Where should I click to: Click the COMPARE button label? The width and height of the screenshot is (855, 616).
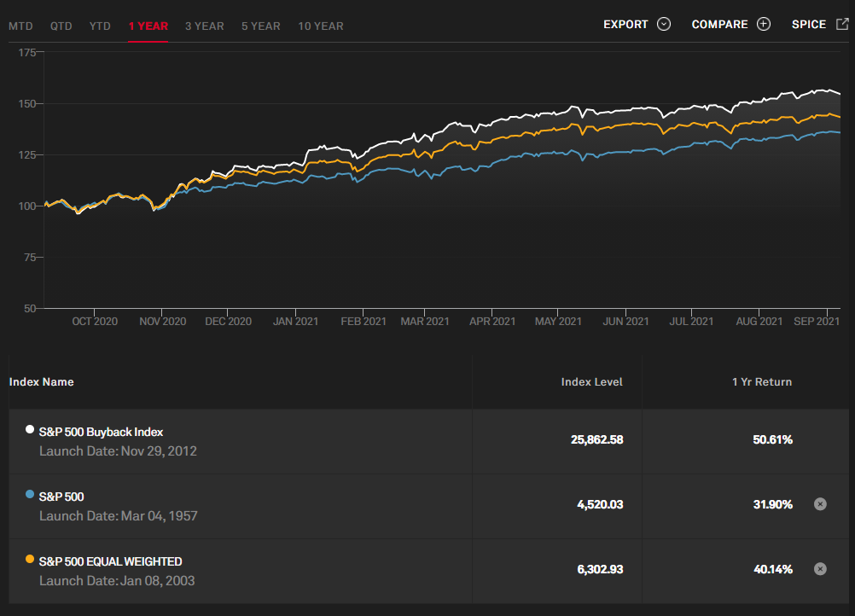click(720, 25)
